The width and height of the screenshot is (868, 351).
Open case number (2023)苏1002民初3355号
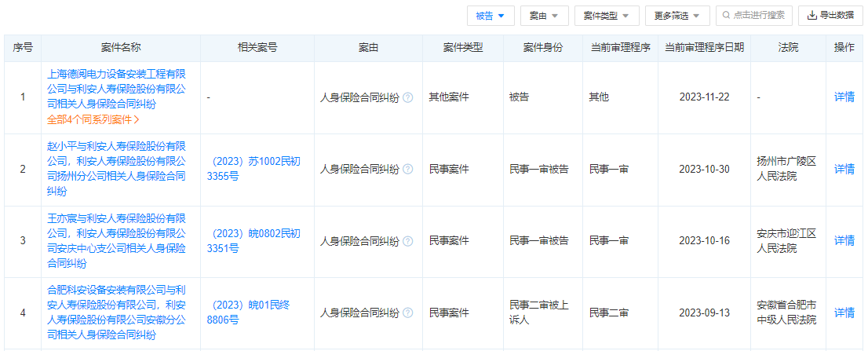pyautogui.click(x=253, y=170)
